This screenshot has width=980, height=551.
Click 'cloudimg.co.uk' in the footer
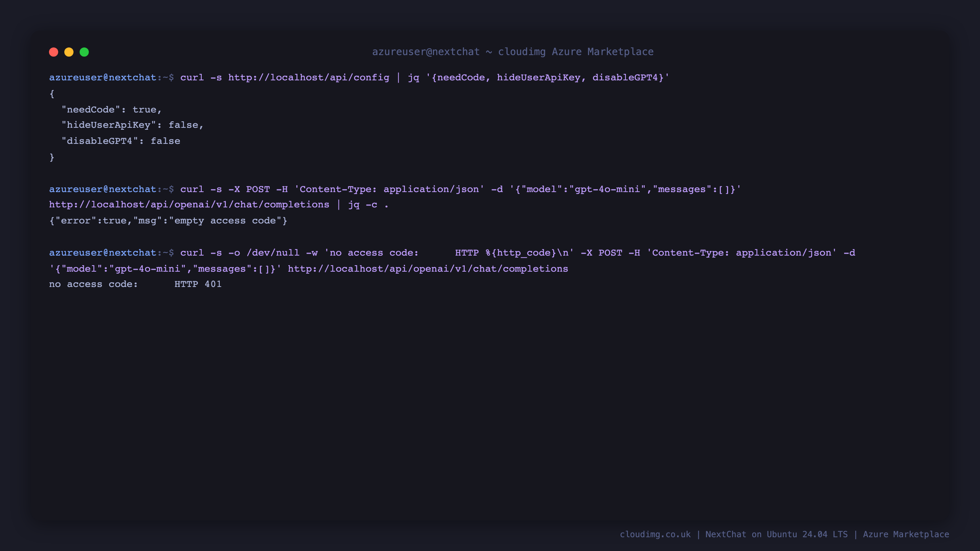tap(655, 534)
